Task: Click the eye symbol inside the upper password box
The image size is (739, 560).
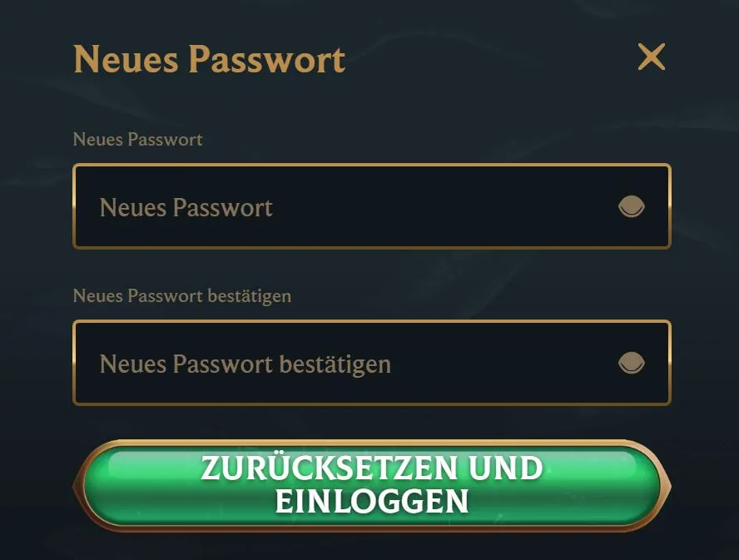Action: point(631,206)
